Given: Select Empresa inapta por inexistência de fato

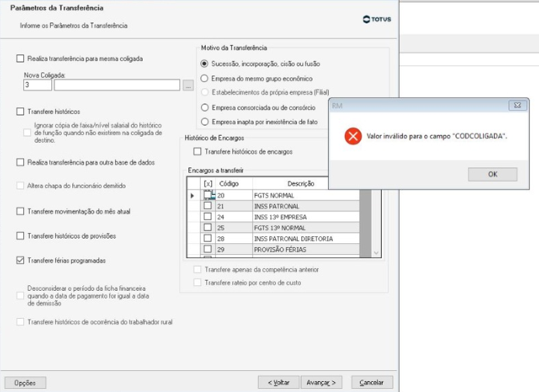Looking at the screenshot, I should coord(205,122).
